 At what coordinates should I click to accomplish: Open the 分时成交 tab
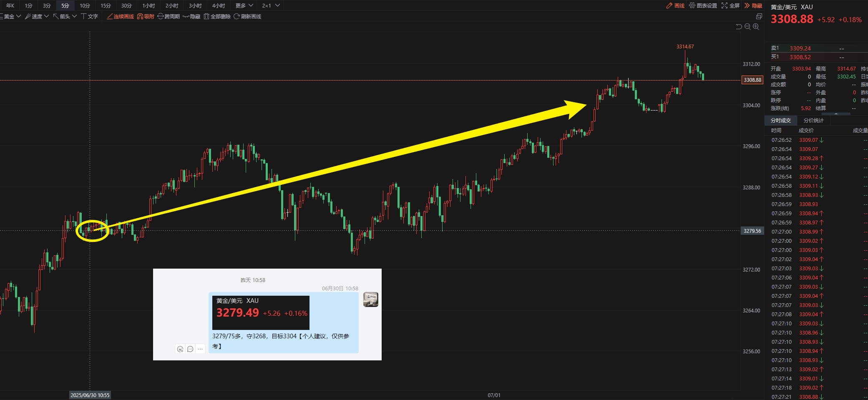point(781,120)
